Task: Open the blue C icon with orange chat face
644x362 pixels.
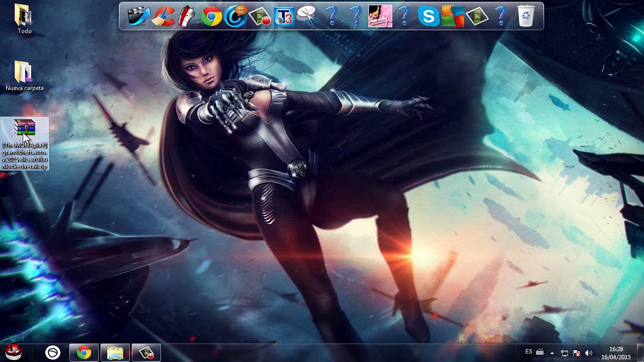Action: point(235,16)
